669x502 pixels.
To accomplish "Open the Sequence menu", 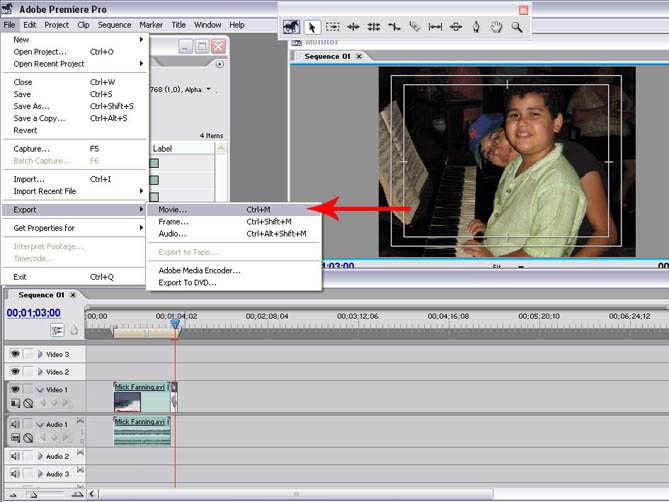I will coord(114,24).
